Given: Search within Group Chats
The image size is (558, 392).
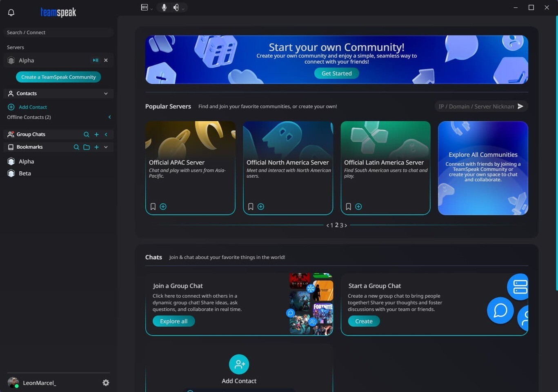Looking at the screenshot, I should coord(86,134).
